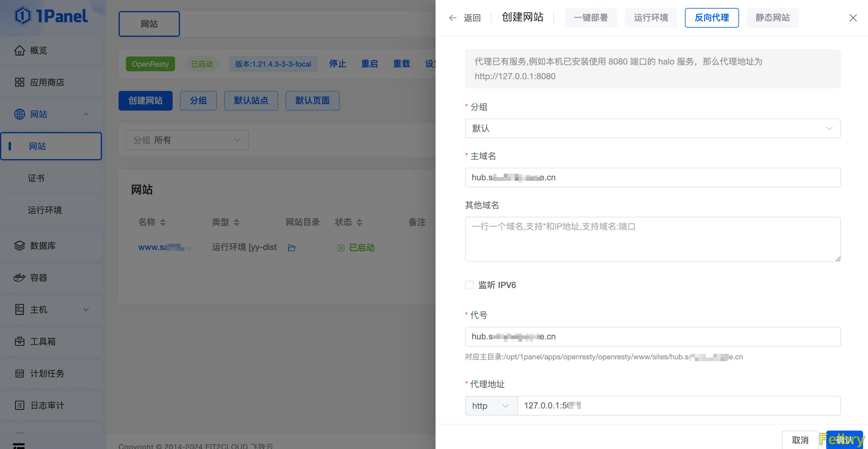The image size is (868, 449).
Task: Open 证书 sidebar submenu item
Action: click(x=36, y=178)
